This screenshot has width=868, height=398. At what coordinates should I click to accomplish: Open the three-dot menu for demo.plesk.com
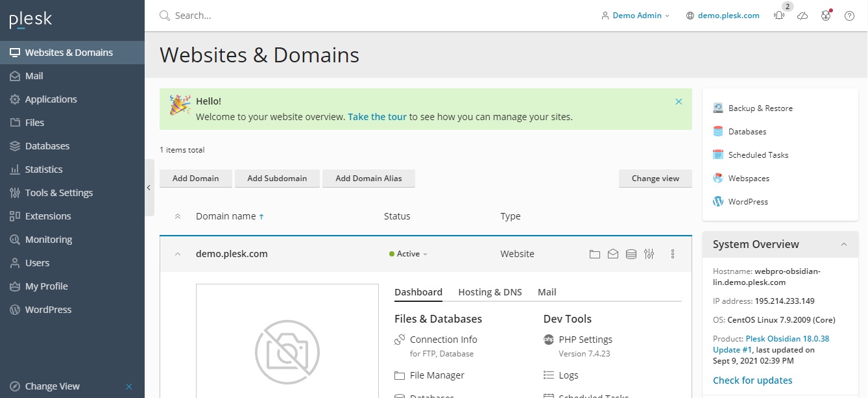click(x=673, y=254)
